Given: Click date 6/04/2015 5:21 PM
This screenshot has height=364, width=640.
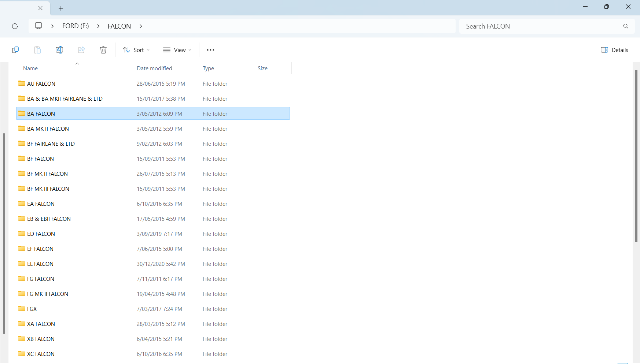Looking at the screenshot, I should [159, 339].
